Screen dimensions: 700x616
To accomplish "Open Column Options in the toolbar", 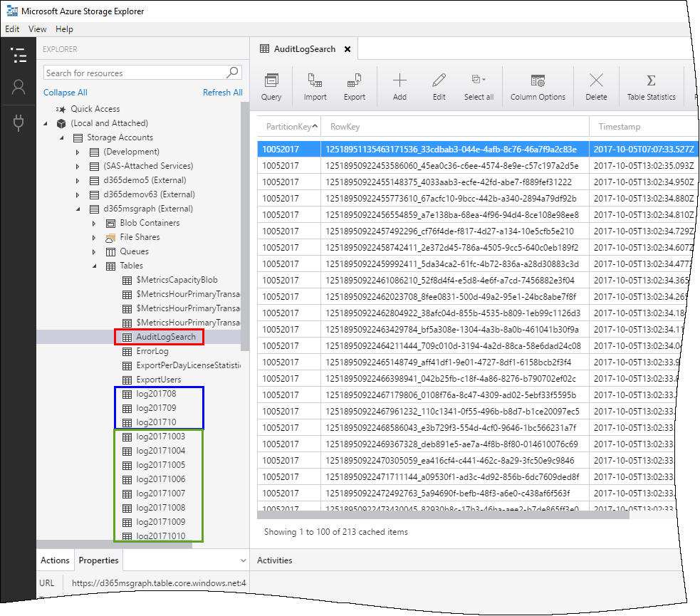I will point(538,80).
